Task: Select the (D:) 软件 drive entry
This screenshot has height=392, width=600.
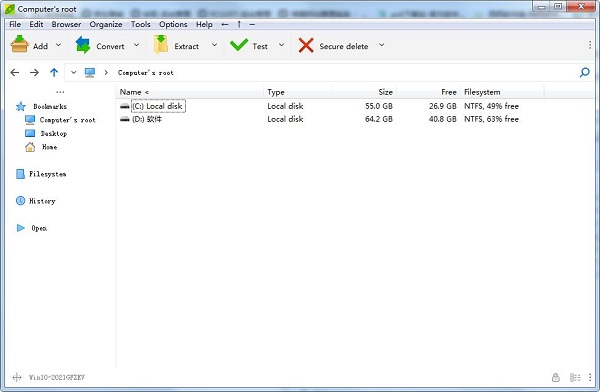Action: [x=147, y=119]
